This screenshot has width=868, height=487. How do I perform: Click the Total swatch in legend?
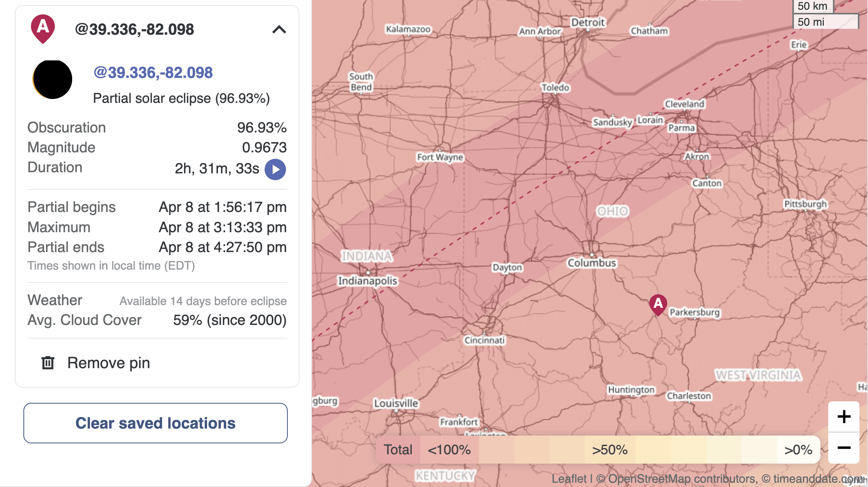398,450
